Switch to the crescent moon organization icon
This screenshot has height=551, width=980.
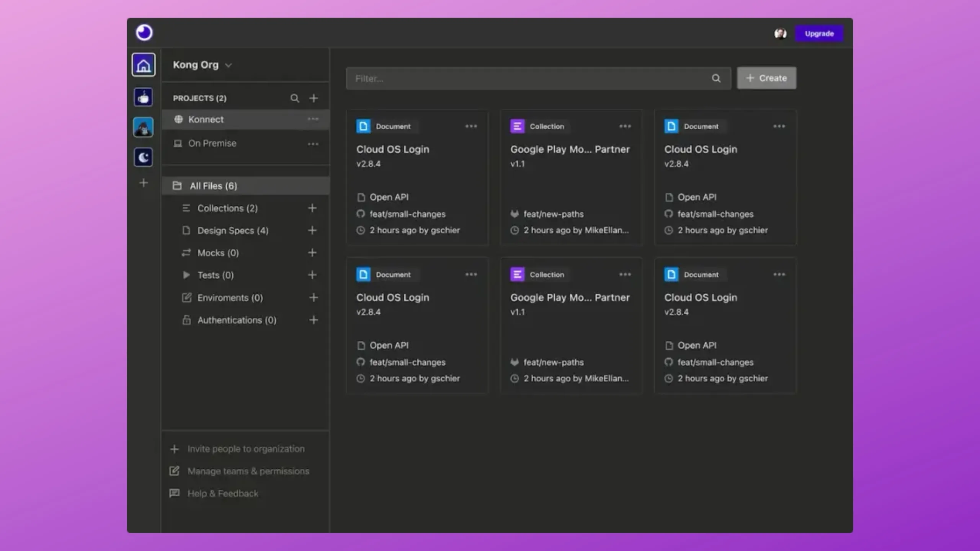pyautogui.click(x=143, y=157)
